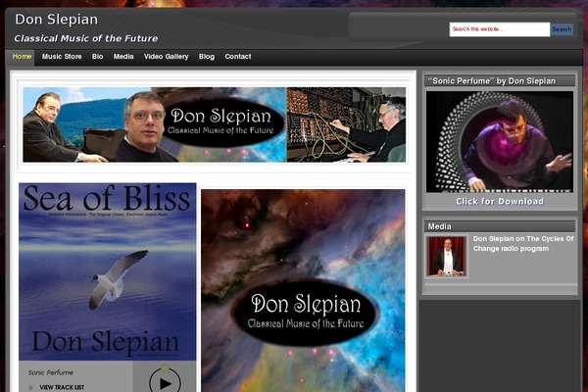Click 'Click for Download' link
588x392 pixels.
click(500, 202)
